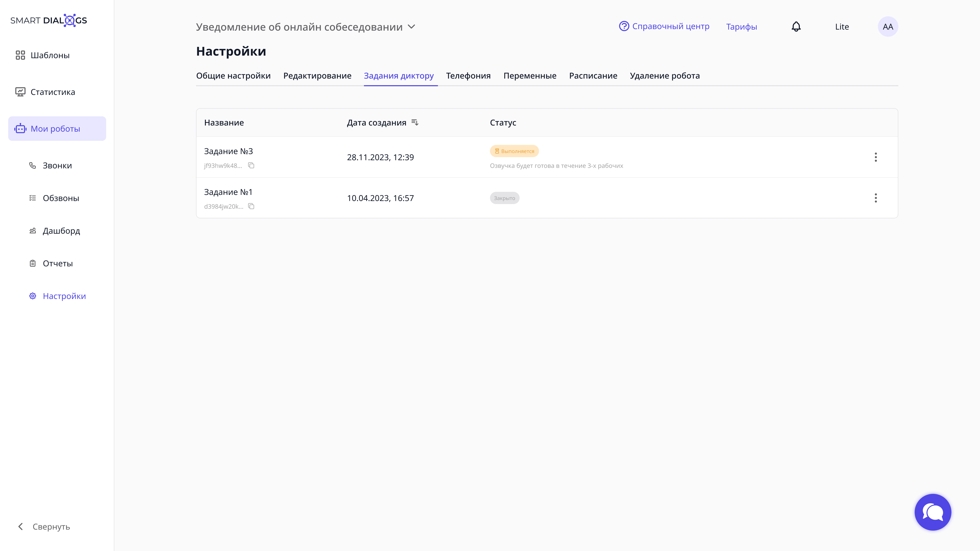
Task: Open more options for Задание №3
Action: (875, 157)
